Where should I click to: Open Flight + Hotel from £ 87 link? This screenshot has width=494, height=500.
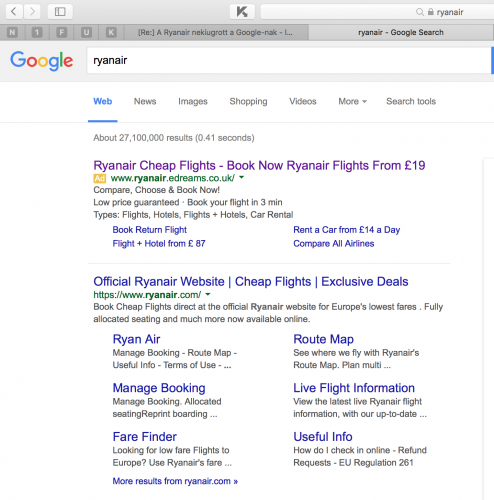[x=159, y=244]
